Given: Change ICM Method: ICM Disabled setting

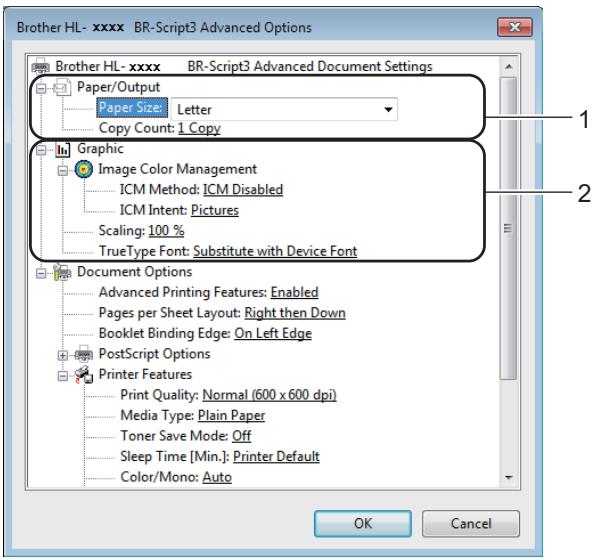Looking at the screenshot, I should pos(243,189).
